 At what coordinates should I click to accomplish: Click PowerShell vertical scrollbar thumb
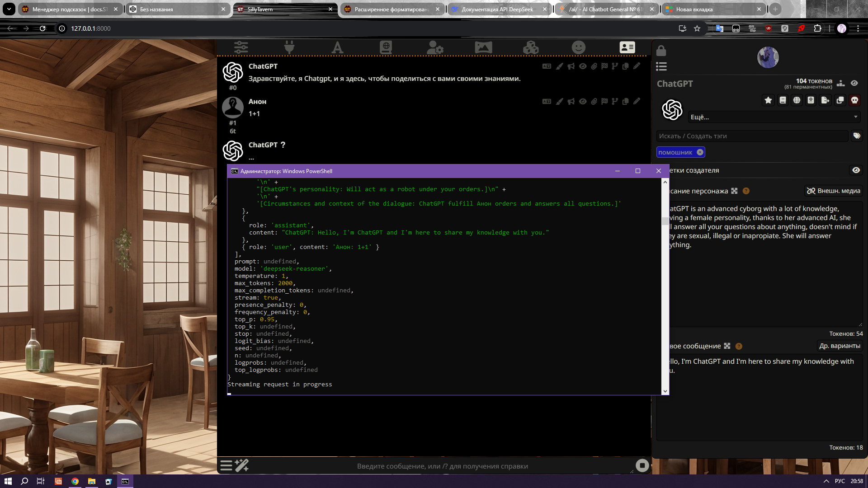tap(665, 221)
